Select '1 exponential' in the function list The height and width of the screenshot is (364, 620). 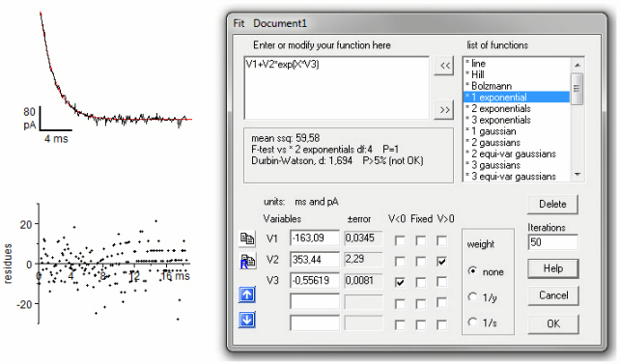pos(517,98)
